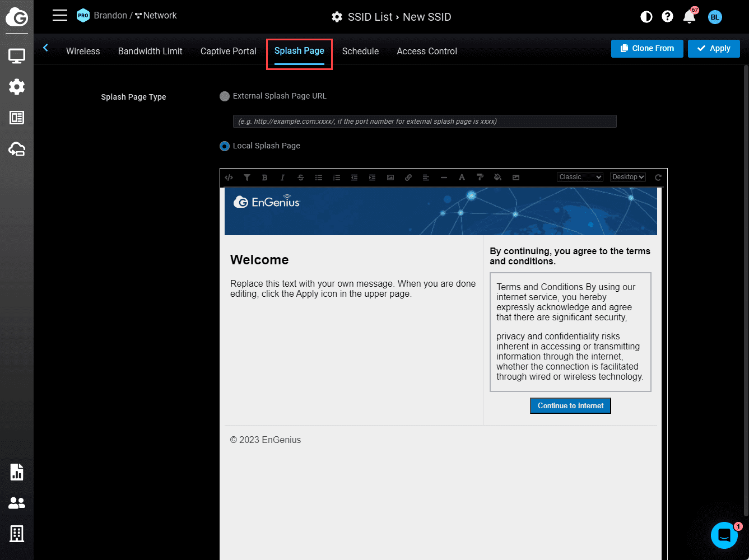Image resolution: width=749 pixels, height=560 pixels.
Task: Open the fill color bucket tool
Action: click(x=498, y=178)
